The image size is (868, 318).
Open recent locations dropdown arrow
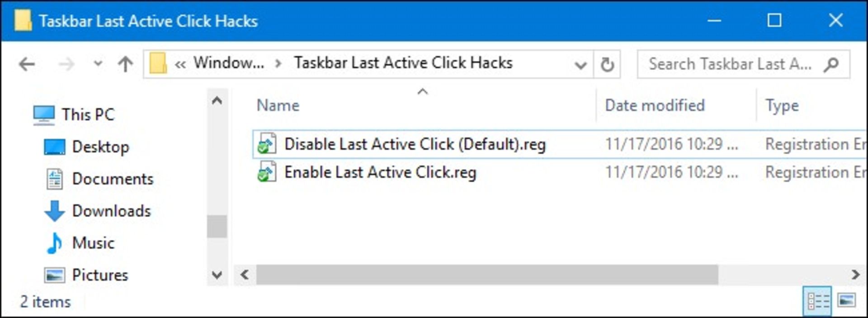point(98,64)
